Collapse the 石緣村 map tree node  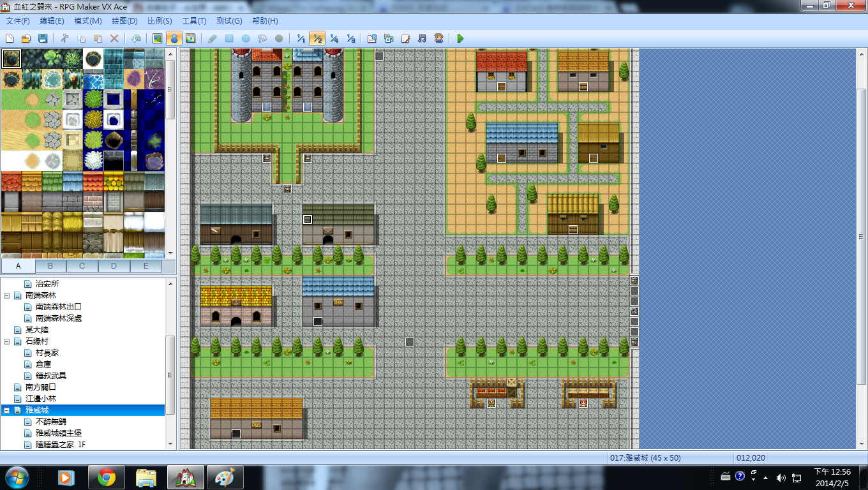point(7,341)
